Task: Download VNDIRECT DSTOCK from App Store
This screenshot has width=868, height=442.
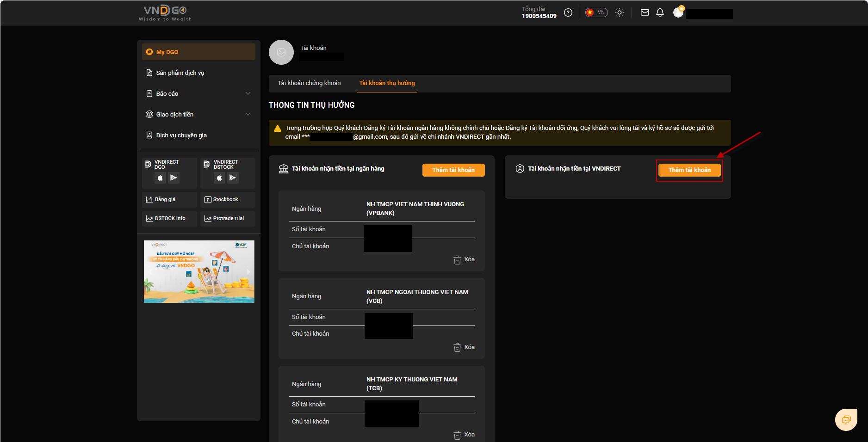Action: 219,178
